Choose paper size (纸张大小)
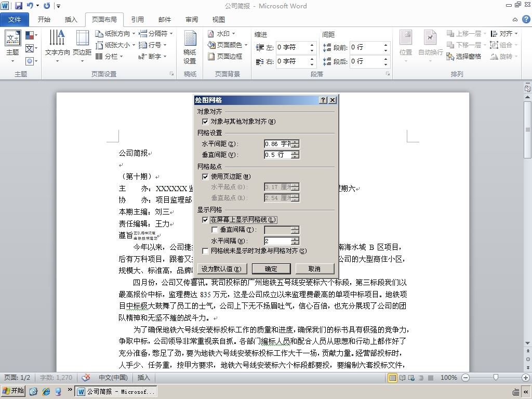 point(115,45)
